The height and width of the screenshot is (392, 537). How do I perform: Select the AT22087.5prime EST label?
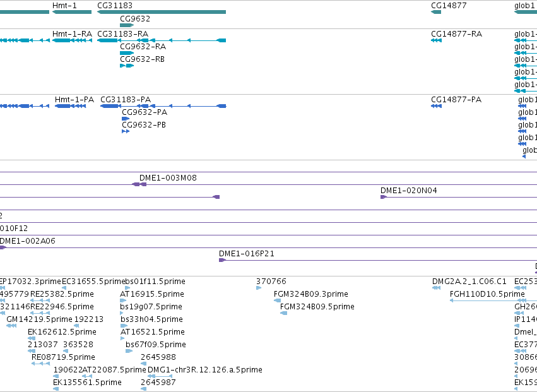pyautogui.click(x=114, y=371)
